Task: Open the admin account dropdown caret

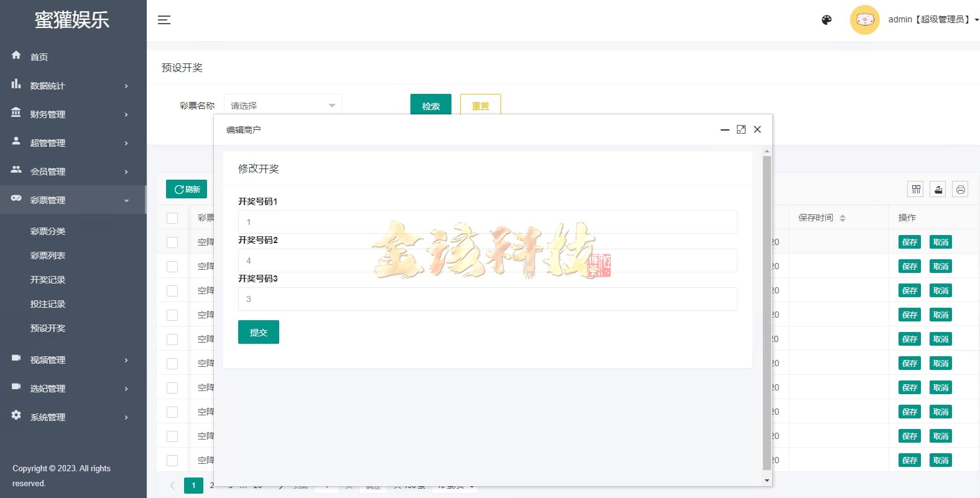Action: tap(976, 20)
